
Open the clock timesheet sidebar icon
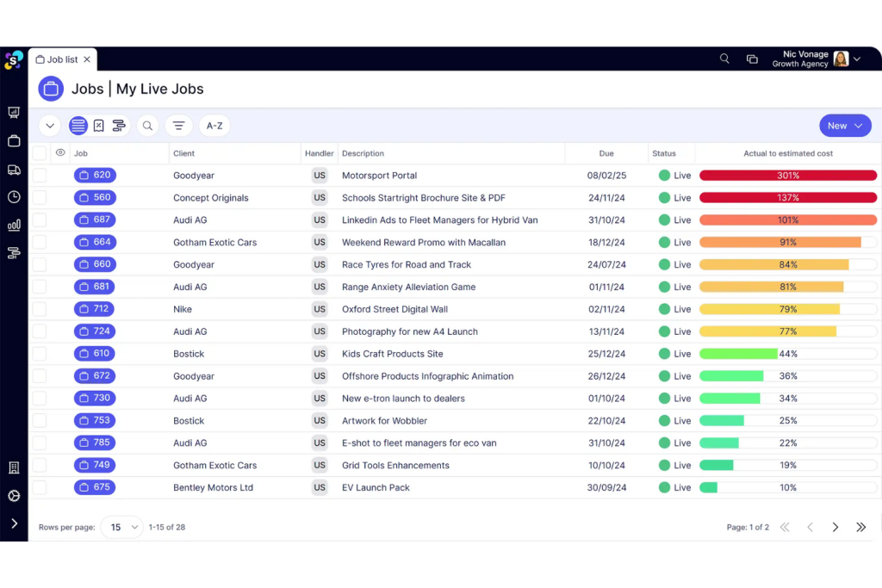(x=14, y=197)
